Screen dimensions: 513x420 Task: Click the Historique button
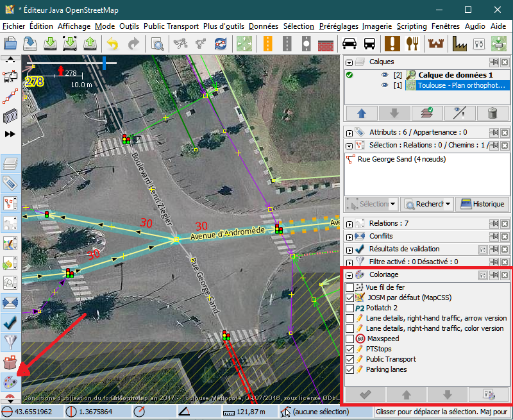point(482,204)
